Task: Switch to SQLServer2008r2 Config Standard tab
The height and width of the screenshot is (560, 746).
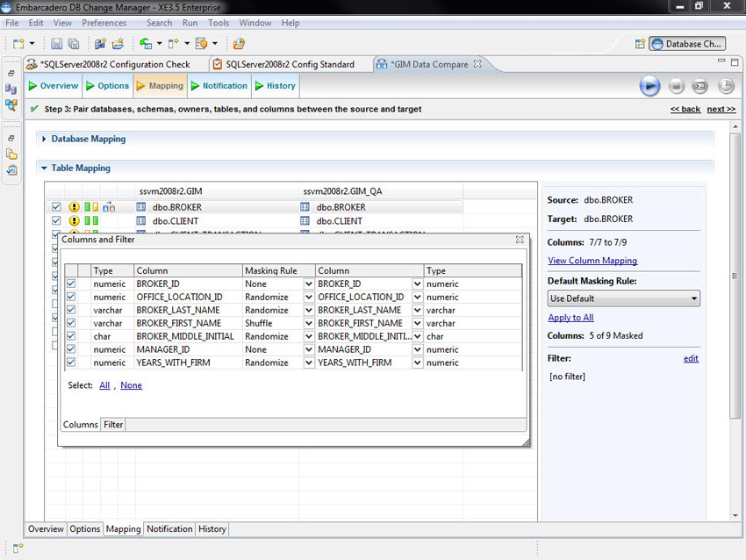Action: [x=290, y=64]
